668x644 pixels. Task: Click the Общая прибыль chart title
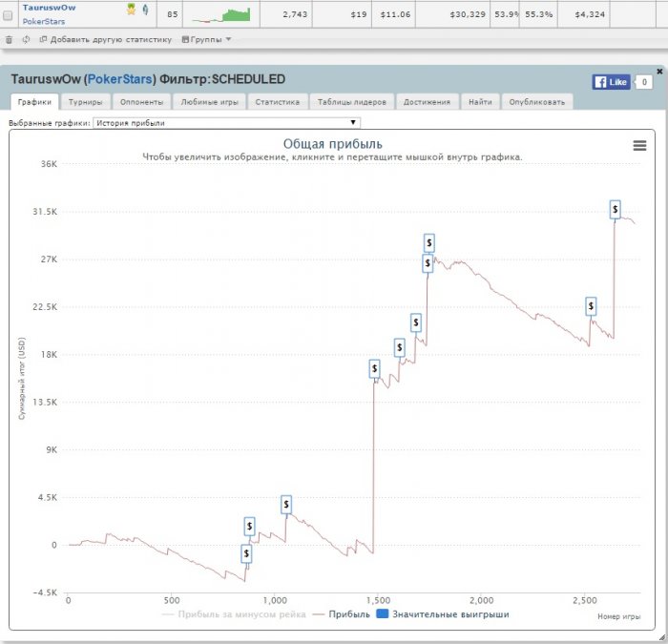[332, 144]
